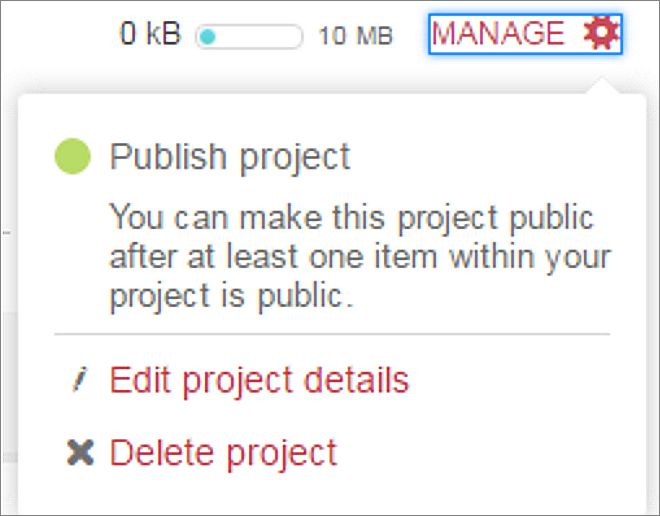660x516 pixels.
Task: Click the teal dot in the storage bar
Action: [x=208, y=37]
